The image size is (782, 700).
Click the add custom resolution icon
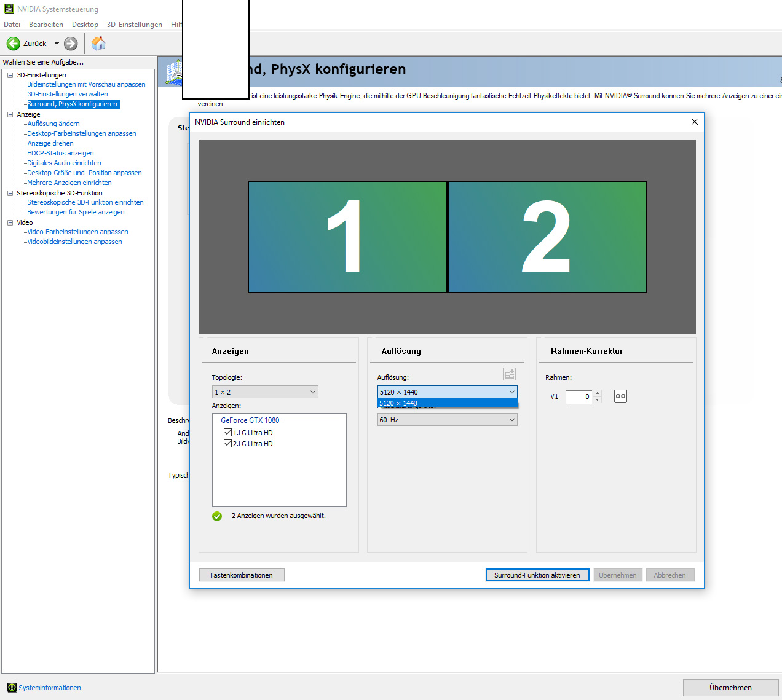pyautogui.click(x=509, y=374)
